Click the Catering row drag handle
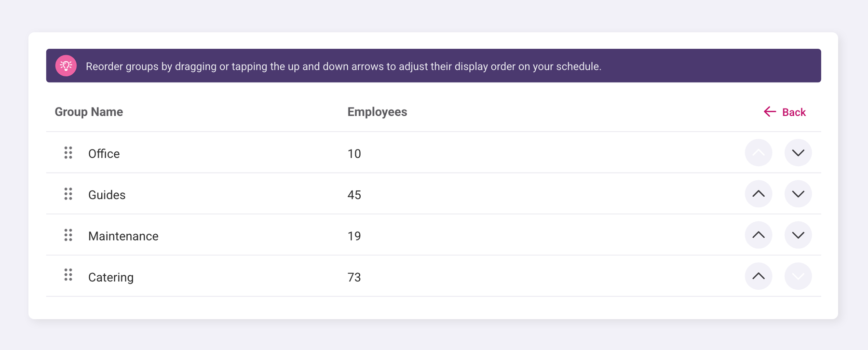 pos(68,275)
